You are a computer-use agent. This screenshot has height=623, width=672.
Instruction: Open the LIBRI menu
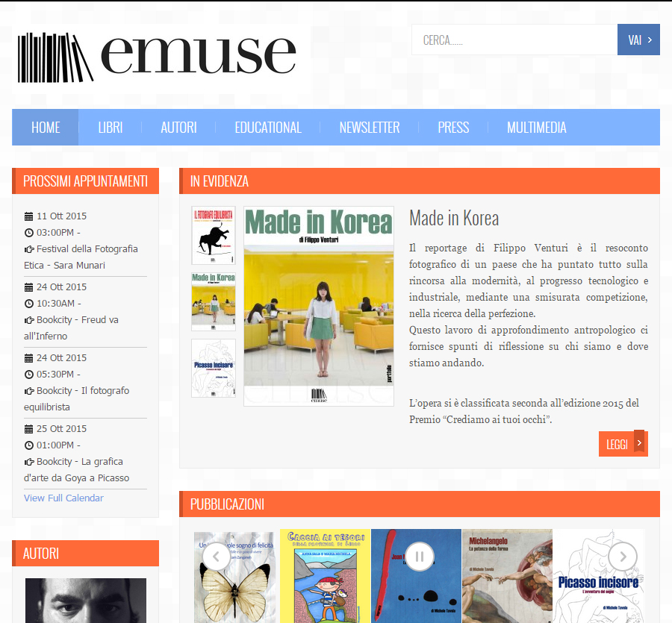pyautogui.click(x=111, y=128)
